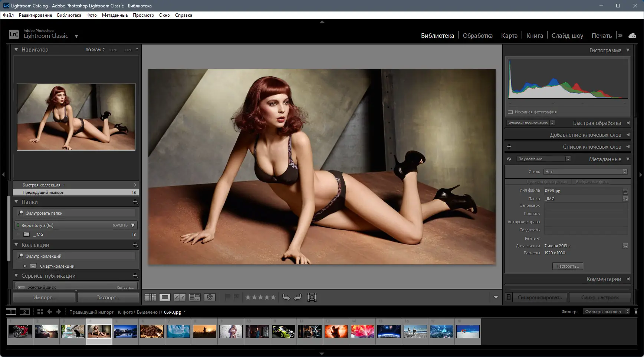Select the Compare view XY icon
The image size is (644, 357).
click(x=180, y=297)
